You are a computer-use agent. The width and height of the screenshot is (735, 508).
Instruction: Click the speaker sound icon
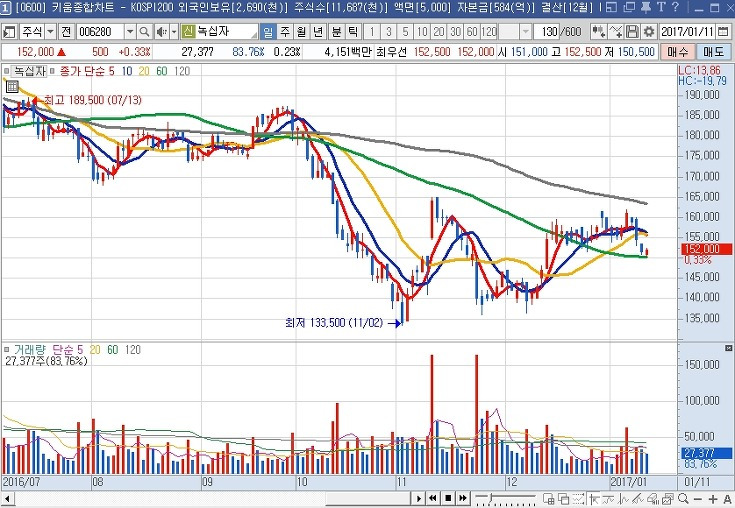(x=162, y=32)
